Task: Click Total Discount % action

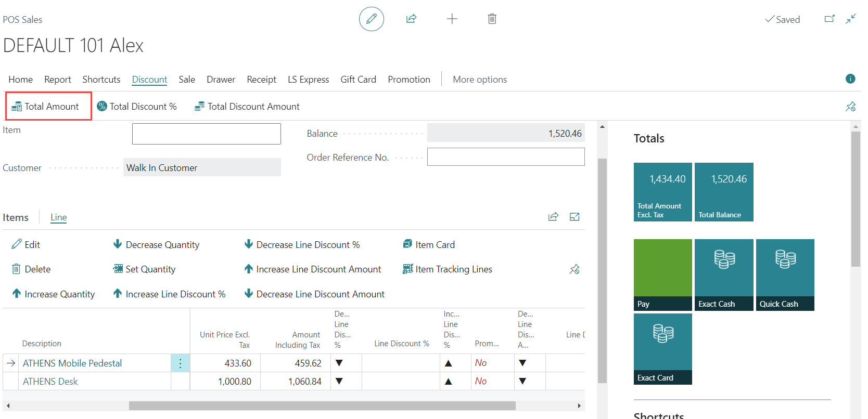Action: [x=137, y=107]
